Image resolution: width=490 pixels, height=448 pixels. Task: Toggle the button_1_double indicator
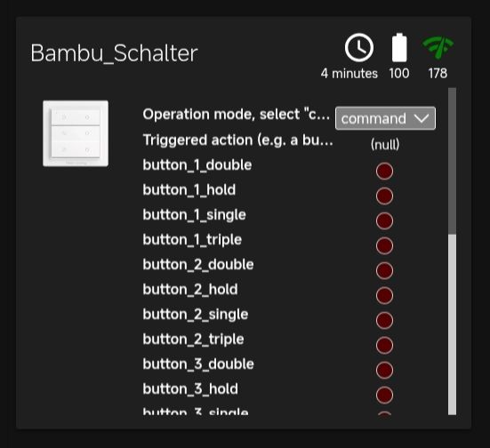click(384, 172)
